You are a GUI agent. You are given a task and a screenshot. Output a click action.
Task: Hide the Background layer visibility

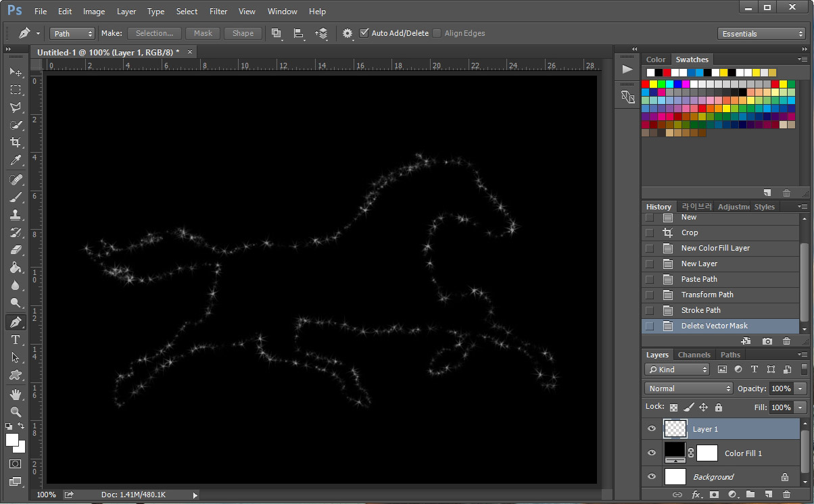pyautogui.click(x=652, y=476)
